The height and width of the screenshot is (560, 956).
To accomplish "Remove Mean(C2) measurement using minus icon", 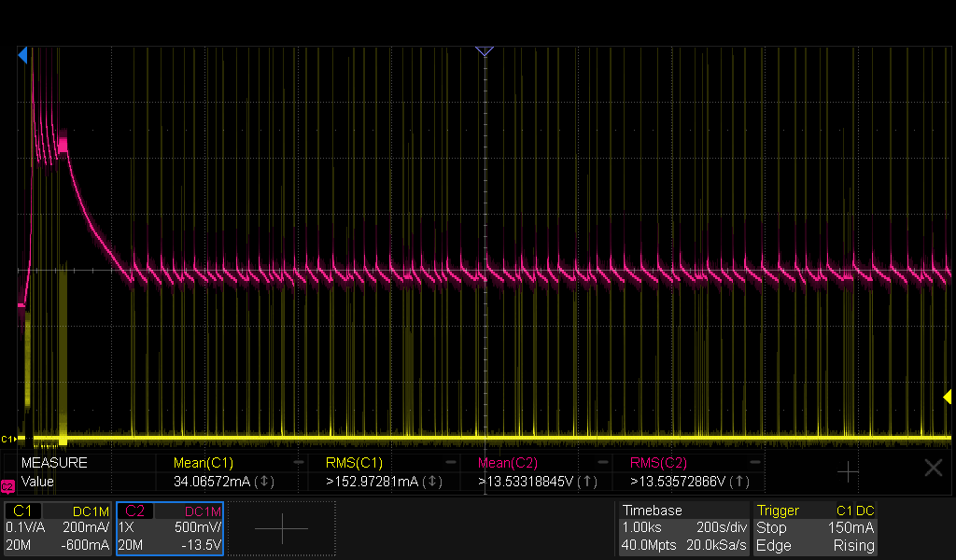I will point(602,463).
